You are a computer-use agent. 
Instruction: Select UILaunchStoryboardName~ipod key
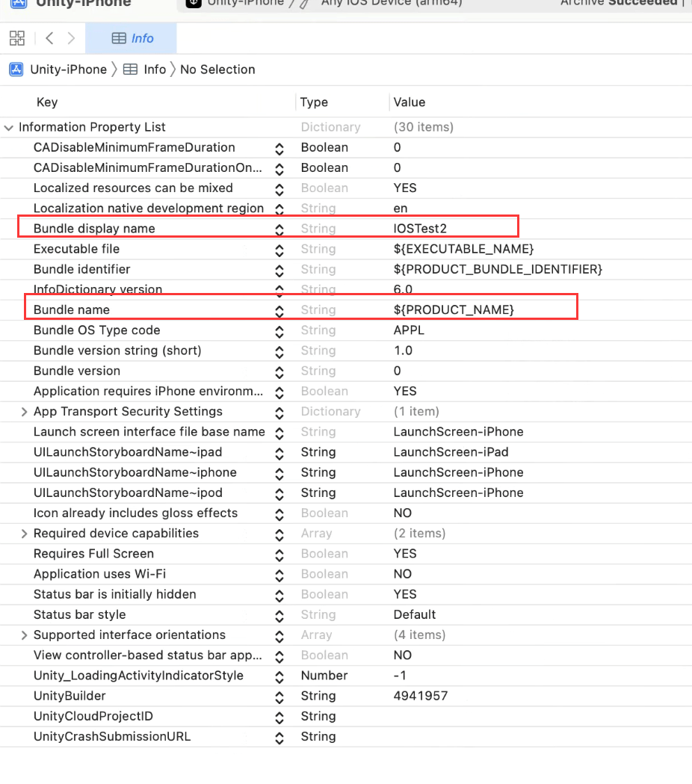point(128,493)
